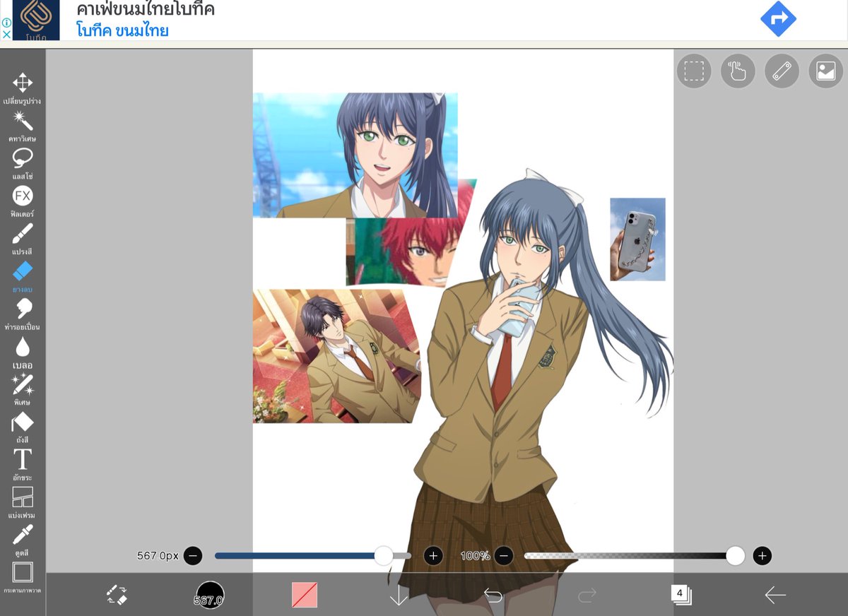Select the Brush tool
The image size is (848, 616).
point(23,238)
